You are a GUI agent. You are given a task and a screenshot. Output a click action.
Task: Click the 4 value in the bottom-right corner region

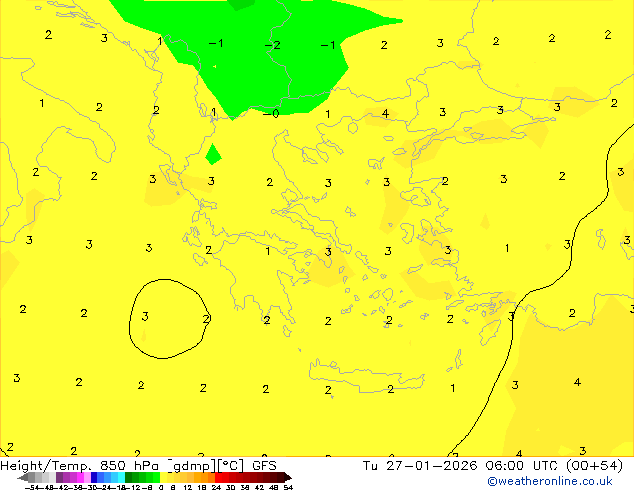pyautogui.click(x=577, y=382)
